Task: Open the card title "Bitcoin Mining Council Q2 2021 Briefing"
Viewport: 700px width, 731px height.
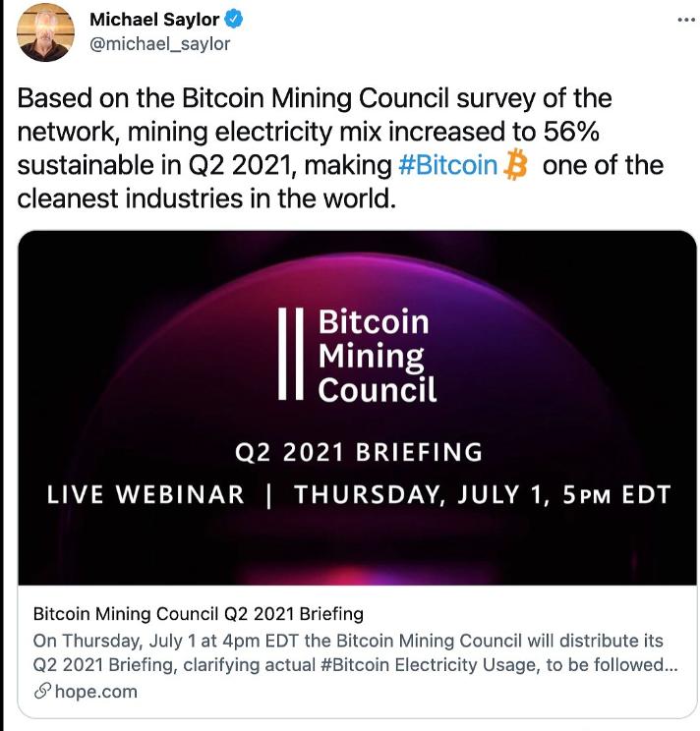Action: [x=199, y=614]
